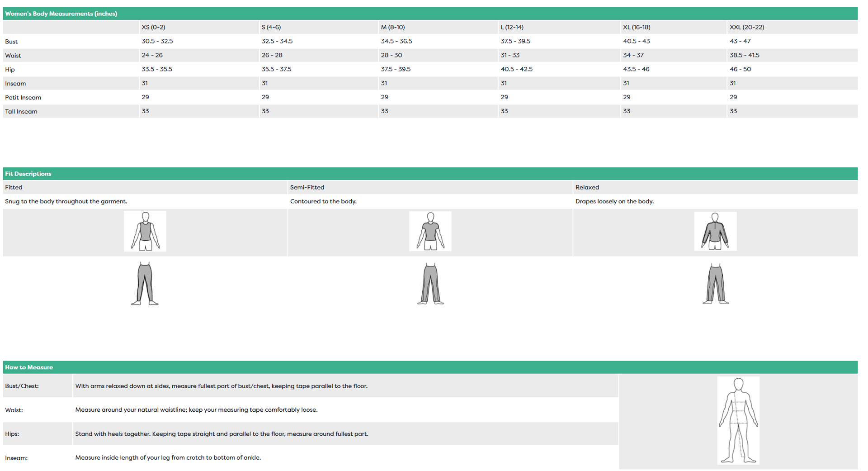The height and width of the screenshot is (471, 868).
Task: Click the Hips: measuring instruction label
Action: coord(12,434)
